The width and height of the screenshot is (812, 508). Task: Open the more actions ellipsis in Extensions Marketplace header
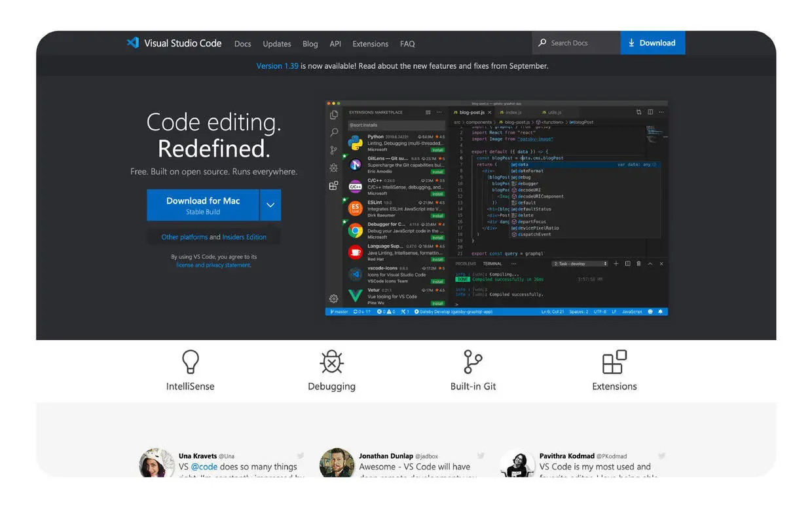point(439,112)
